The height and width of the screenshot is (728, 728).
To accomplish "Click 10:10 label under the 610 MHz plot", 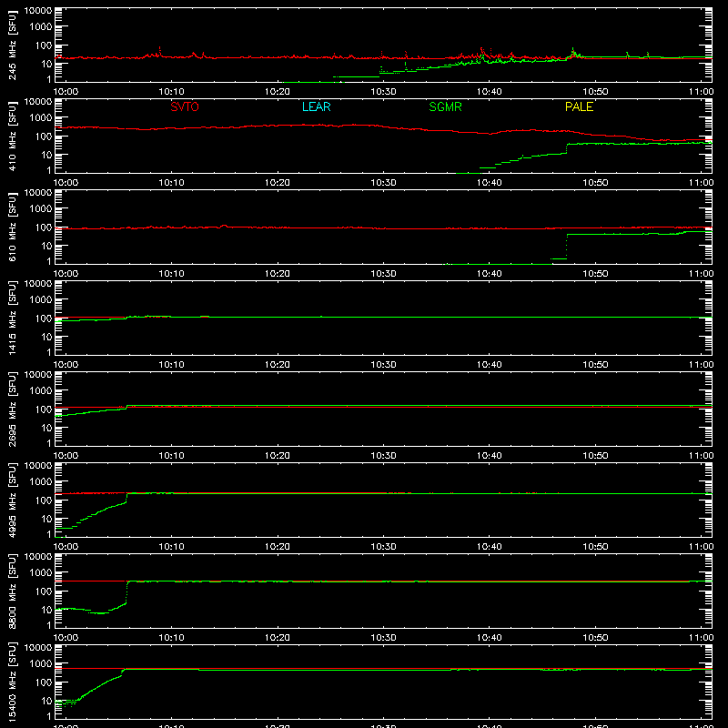I will coord(171,274).
